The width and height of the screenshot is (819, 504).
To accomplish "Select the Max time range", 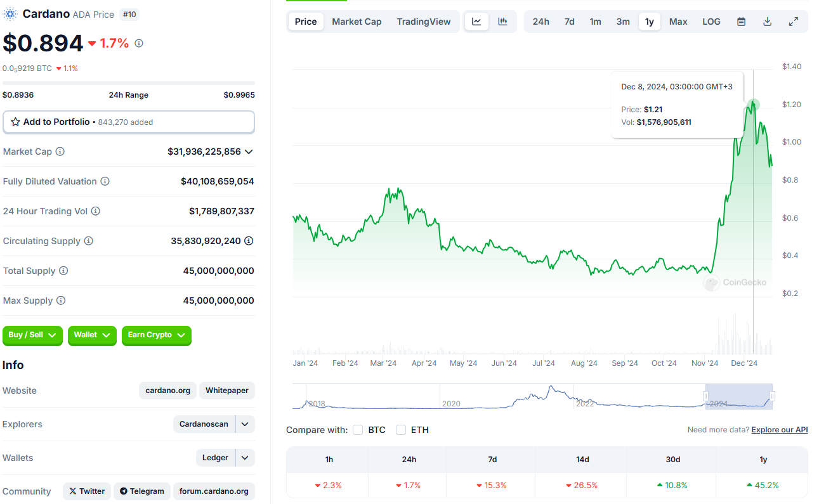I will coord(678,22).
